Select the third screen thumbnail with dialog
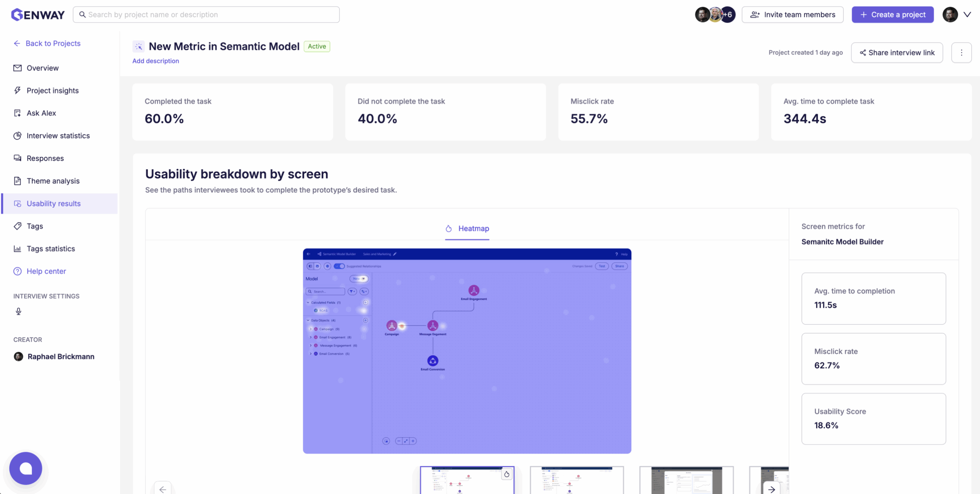This screenshot has height=494, width=980. [686, 480]
